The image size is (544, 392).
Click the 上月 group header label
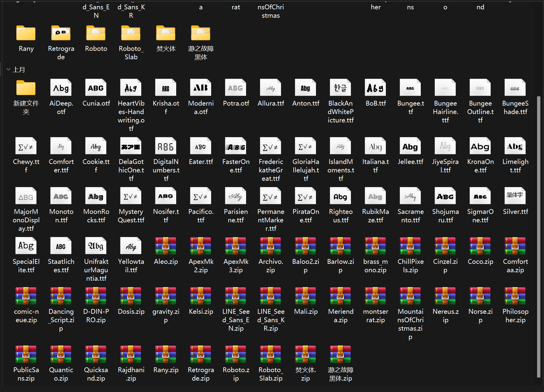coord(19,69)
